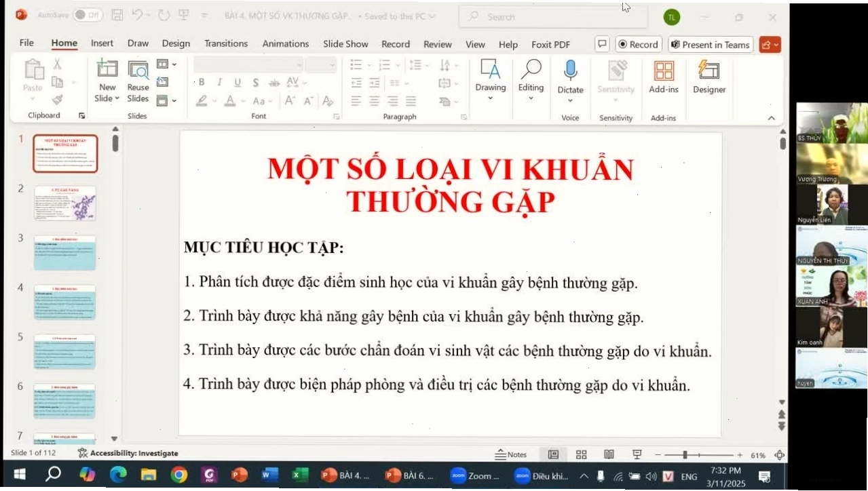Image resolution: width=868 pixels, height=491 pixels.
Task: Toggle Text Shadow formatting
Action: click(x=256, y=83)
